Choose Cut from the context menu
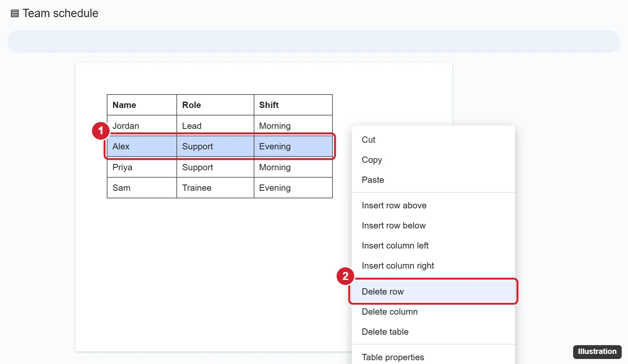 (433, 140)
